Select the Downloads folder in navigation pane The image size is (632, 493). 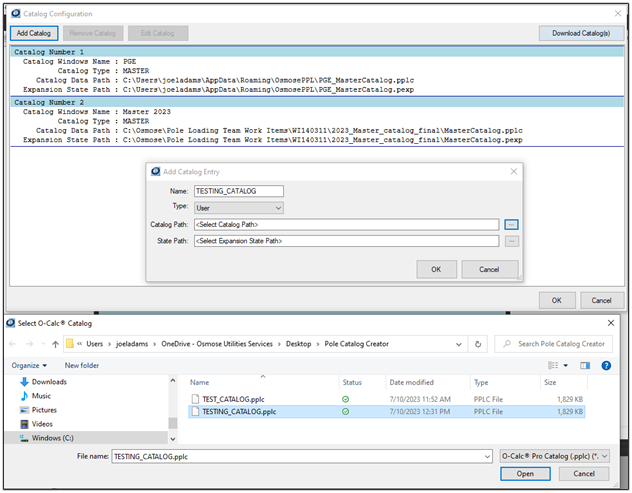[48, 381]
